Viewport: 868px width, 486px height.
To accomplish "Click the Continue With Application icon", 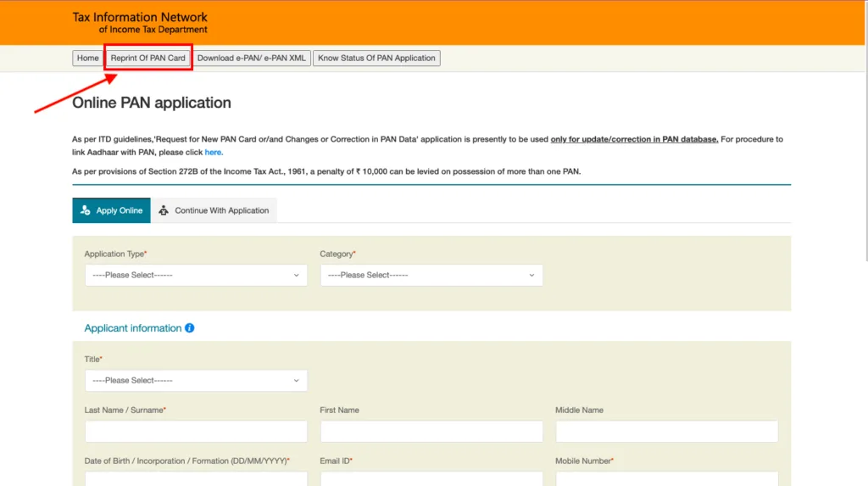I will pos(164,210).
